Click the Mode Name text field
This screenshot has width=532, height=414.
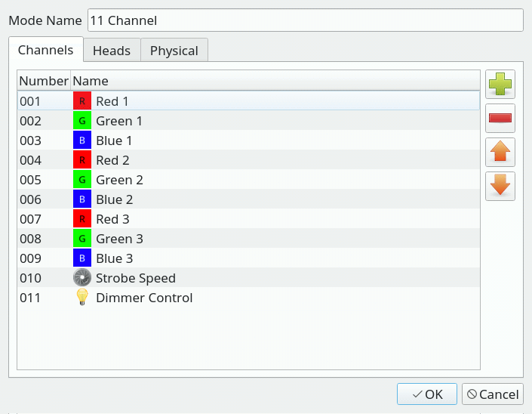(x=306, y=20)
